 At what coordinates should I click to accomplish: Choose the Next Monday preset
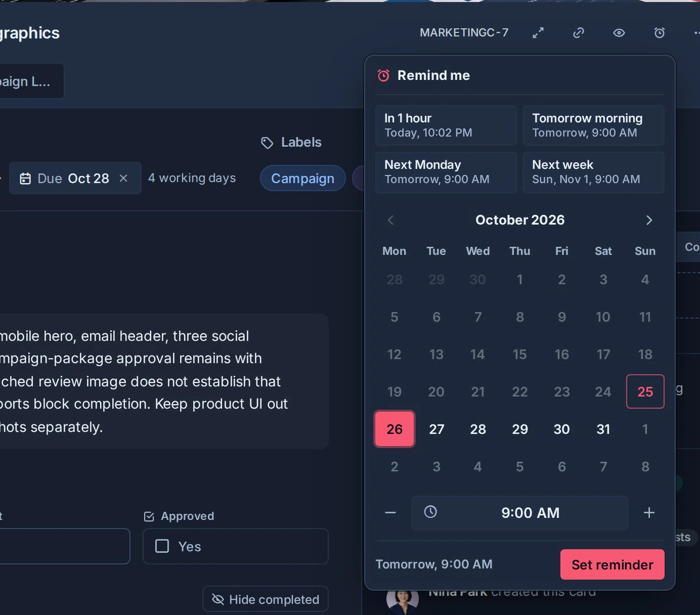click(446, 172)
